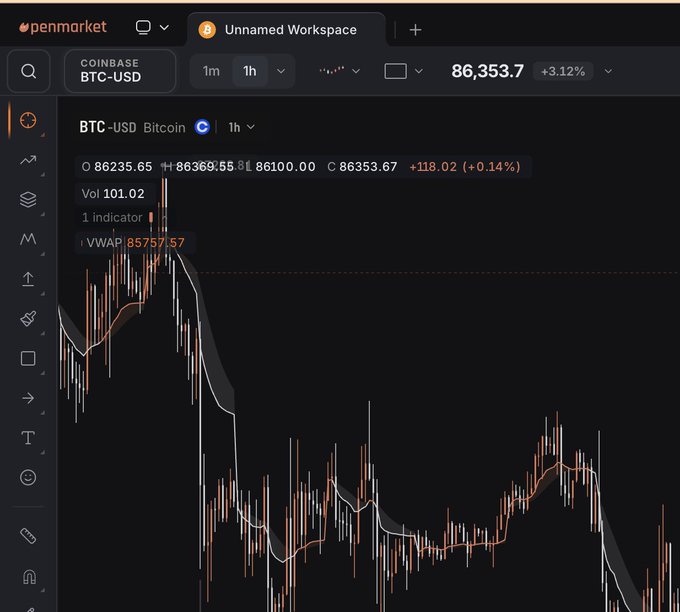Screen dimensions: 680x612
Task: Open the chart type candle icon
Action: (x=332, y=70)
